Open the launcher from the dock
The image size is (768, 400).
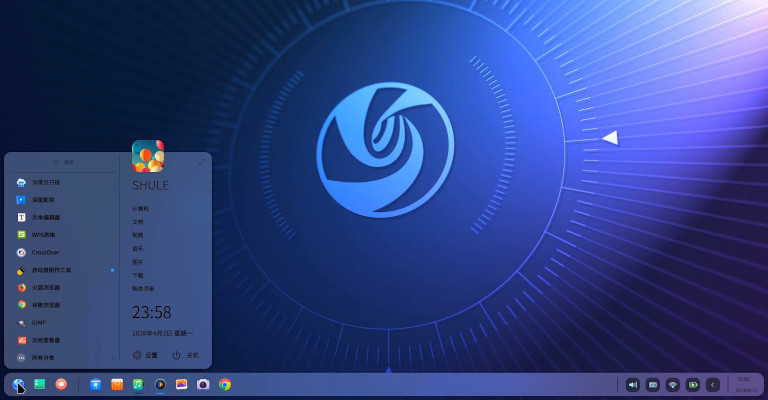pyautogui.click(x=18, y=384)
